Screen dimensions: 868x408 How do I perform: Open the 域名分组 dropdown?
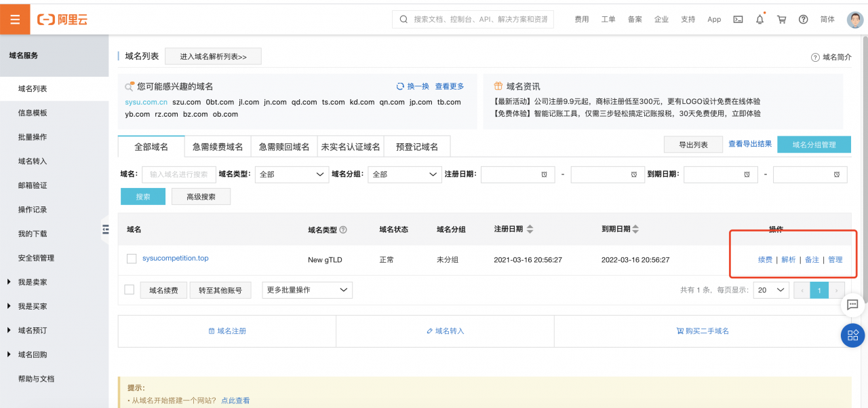pyautogui.click(x=404, y=174)
